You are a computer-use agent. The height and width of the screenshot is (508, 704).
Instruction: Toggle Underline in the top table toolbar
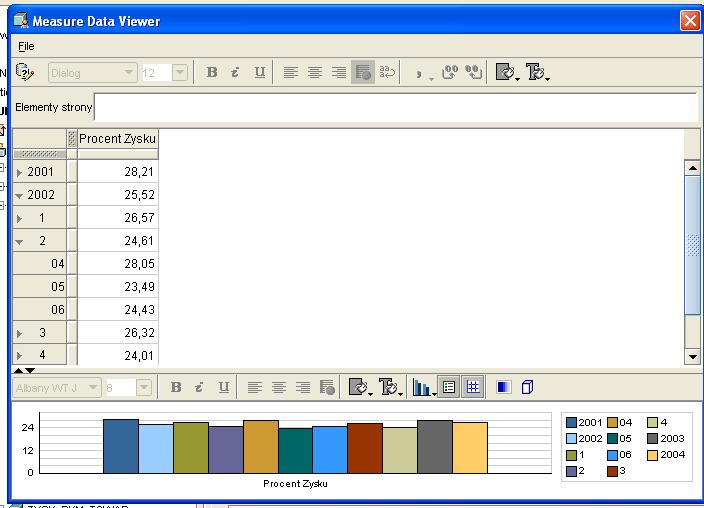point(260,72)
